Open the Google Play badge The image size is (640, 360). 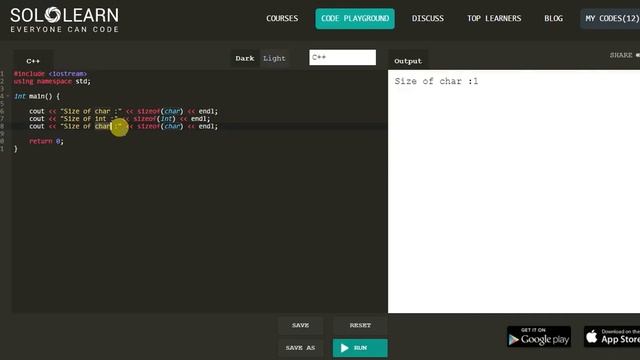(539, 337)
